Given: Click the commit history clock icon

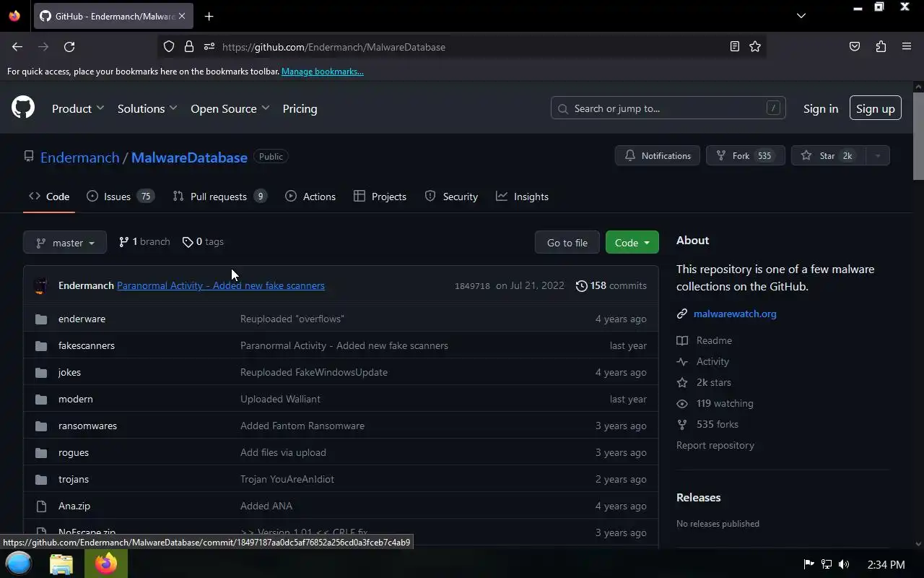Looking at the screenshot, I should coord(581,286).
